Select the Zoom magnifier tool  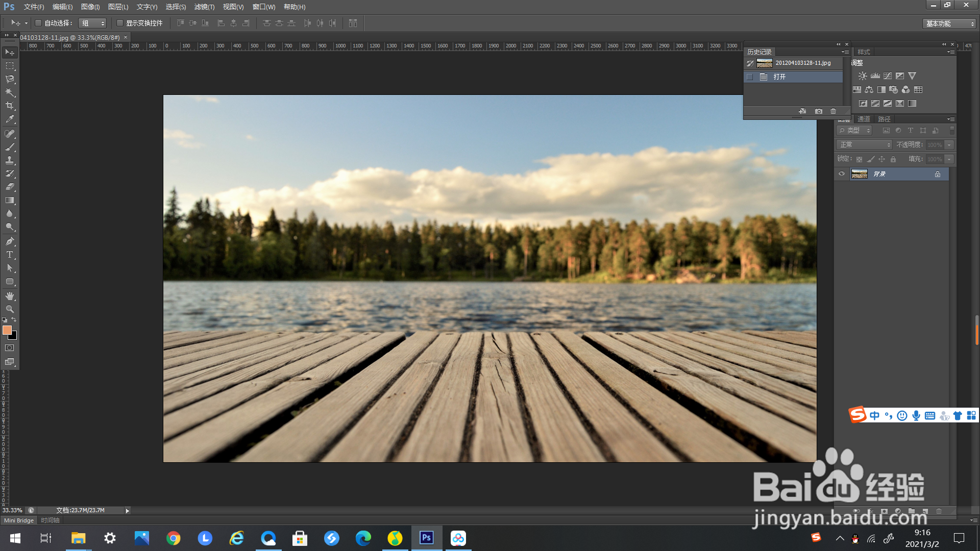point(10,309)
